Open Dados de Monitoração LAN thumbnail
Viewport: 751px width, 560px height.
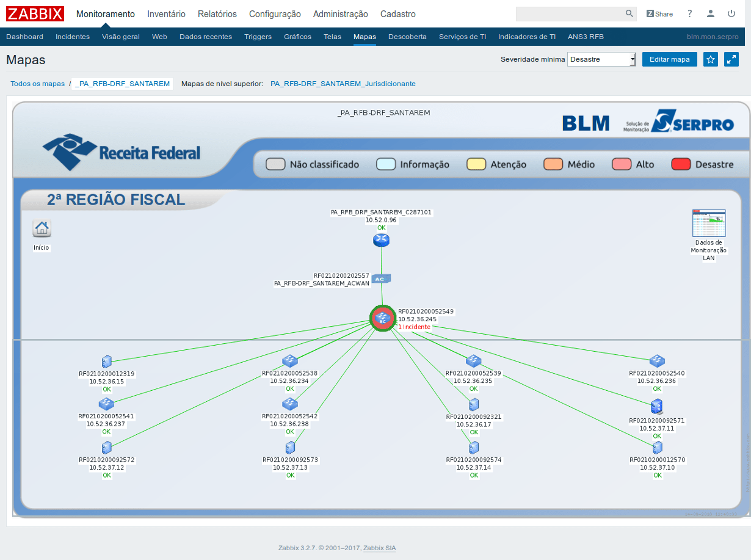click(x=708, y=224)
